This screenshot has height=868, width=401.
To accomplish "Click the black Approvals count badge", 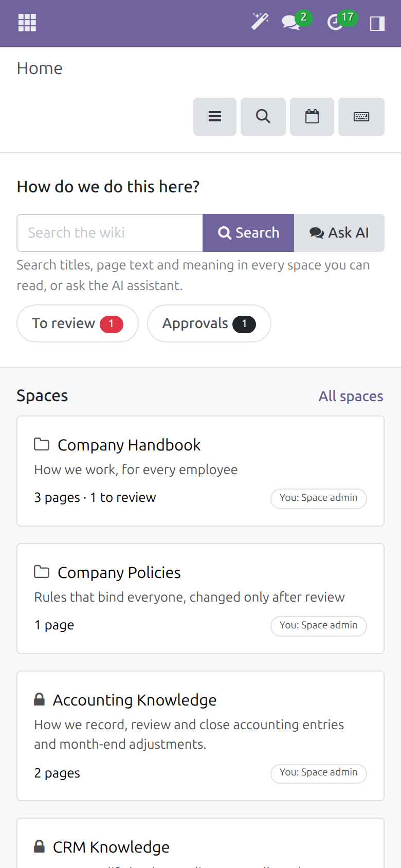I will pyautogui.click(x=244, y=324).
